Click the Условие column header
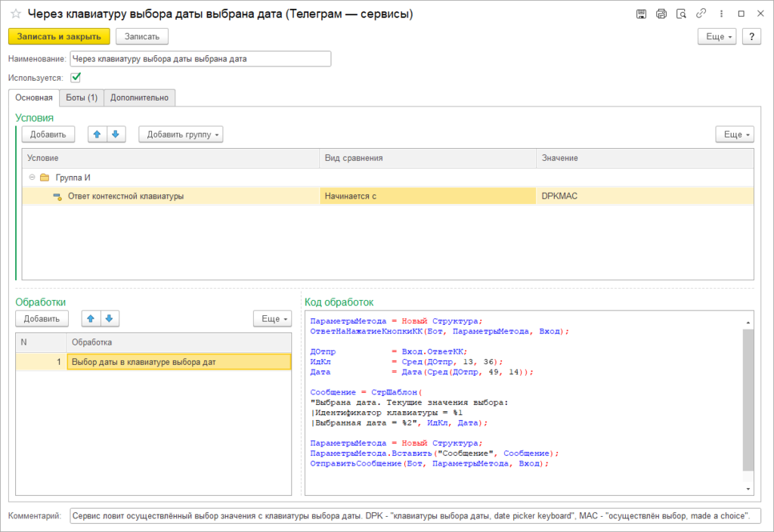Screen dimensions: 774x532 point(171,158)
